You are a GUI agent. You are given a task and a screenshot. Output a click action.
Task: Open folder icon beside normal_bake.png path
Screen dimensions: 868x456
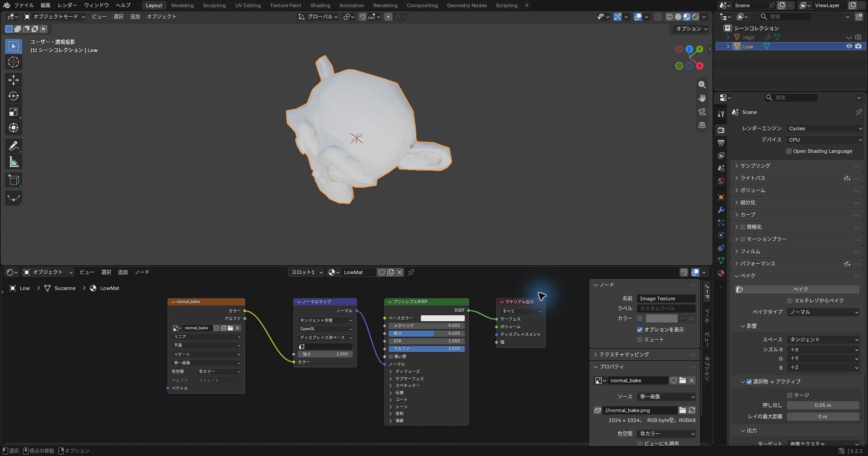point(683,410)
